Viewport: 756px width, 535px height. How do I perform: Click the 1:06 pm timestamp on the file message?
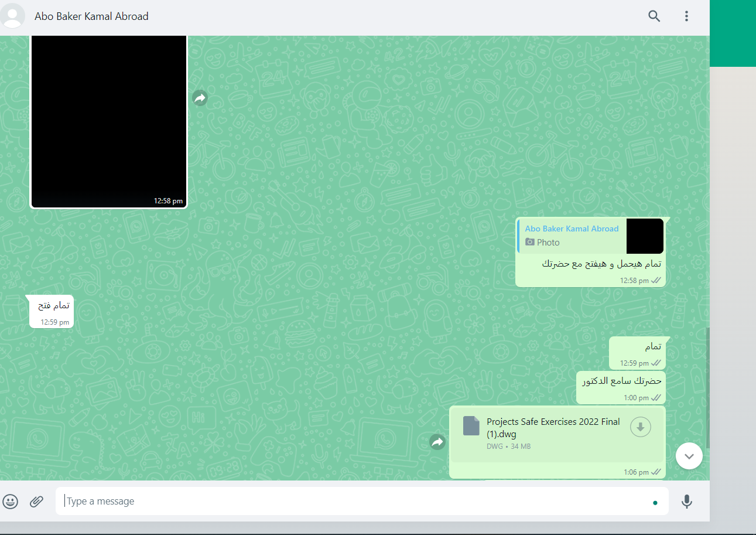(x=637, y=472)
